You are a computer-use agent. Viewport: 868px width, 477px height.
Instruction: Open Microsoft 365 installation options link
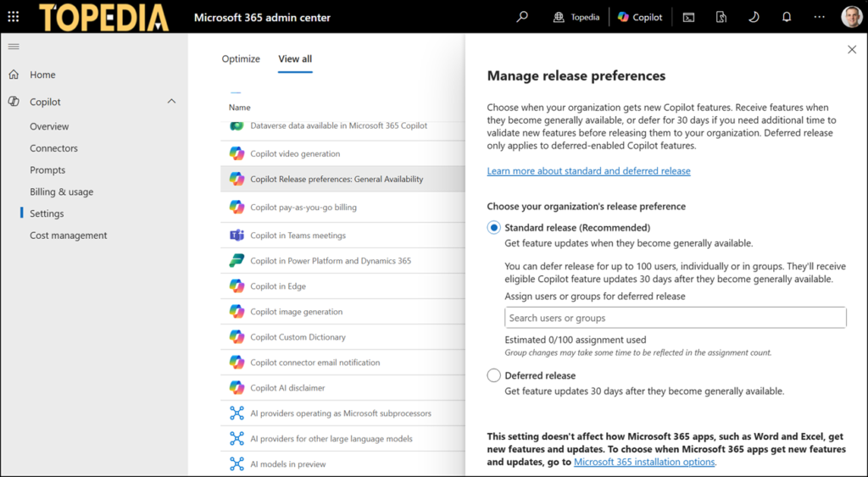(x=644, y=462)
